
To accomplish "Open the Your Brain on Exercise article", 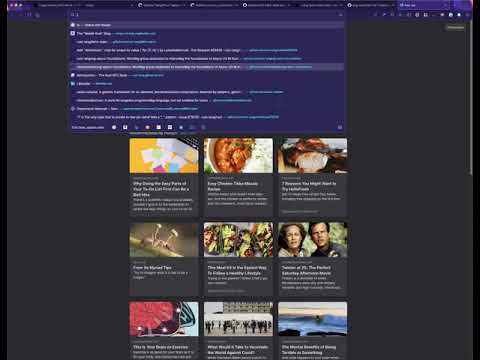I will pos(164,331).
